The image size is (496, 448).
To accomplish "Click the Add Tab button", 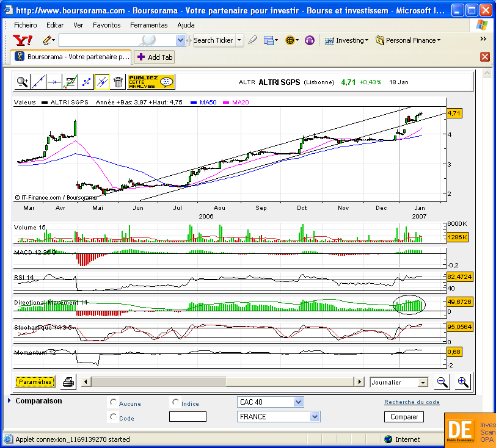I will [155, 57].
